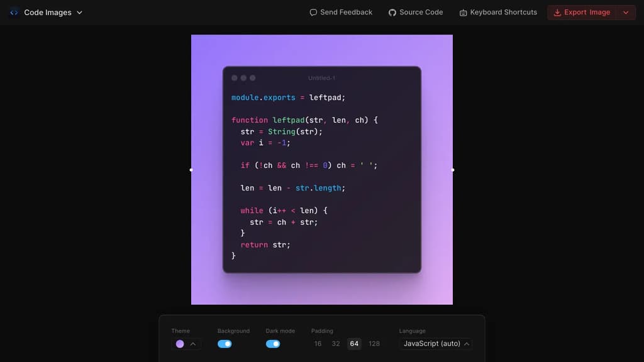The image size is (644, 362).
Task: Click the middle window dot on the code card
Action: [244, 77]
